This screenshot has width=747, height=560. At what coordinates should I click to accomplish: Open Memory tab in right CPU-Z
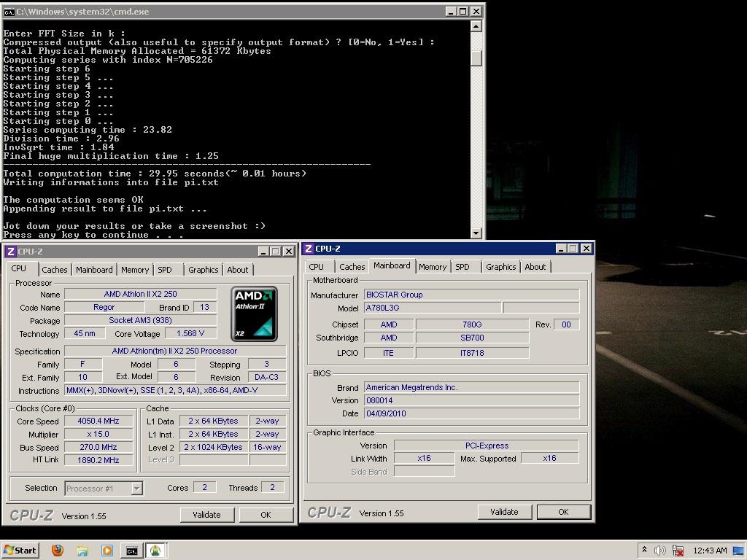coord(433,267)
